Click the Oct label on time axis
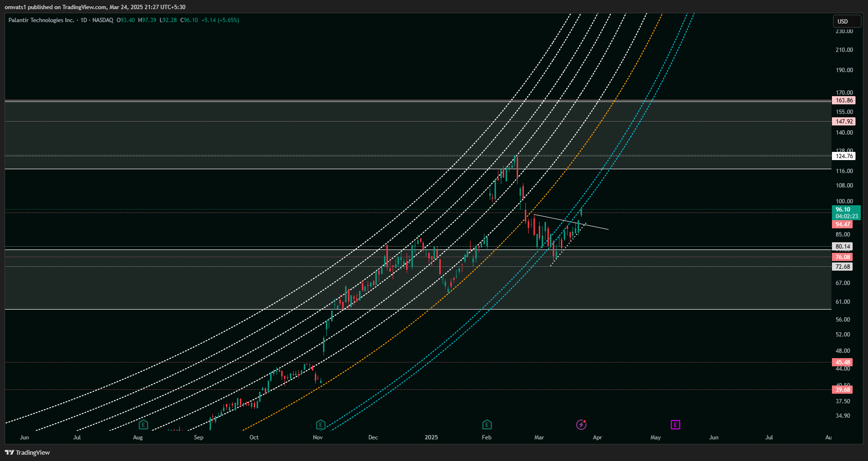The width and height of the screenshot is (868, 461). click(254, 437)
